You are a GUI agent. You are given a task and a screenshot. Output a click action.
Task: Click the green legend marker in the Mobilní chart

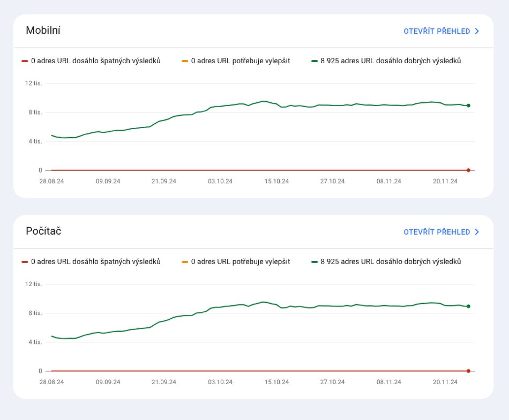(x=315, y=61)
